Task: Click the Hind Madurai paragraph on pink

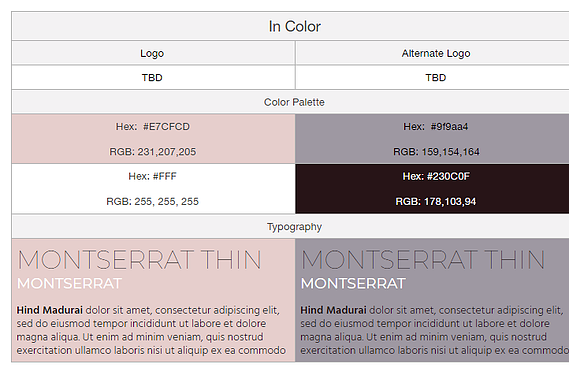Action: coord(151,330)
